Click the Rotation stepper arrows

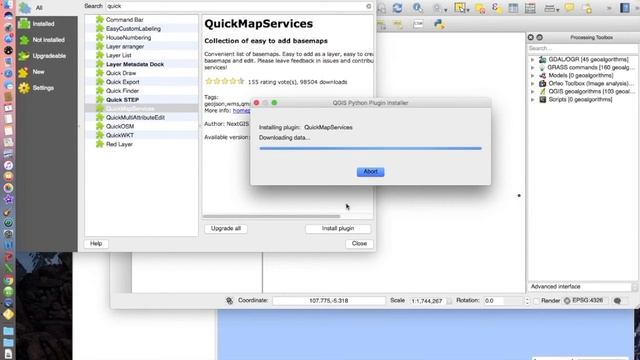tap(527, 301)
